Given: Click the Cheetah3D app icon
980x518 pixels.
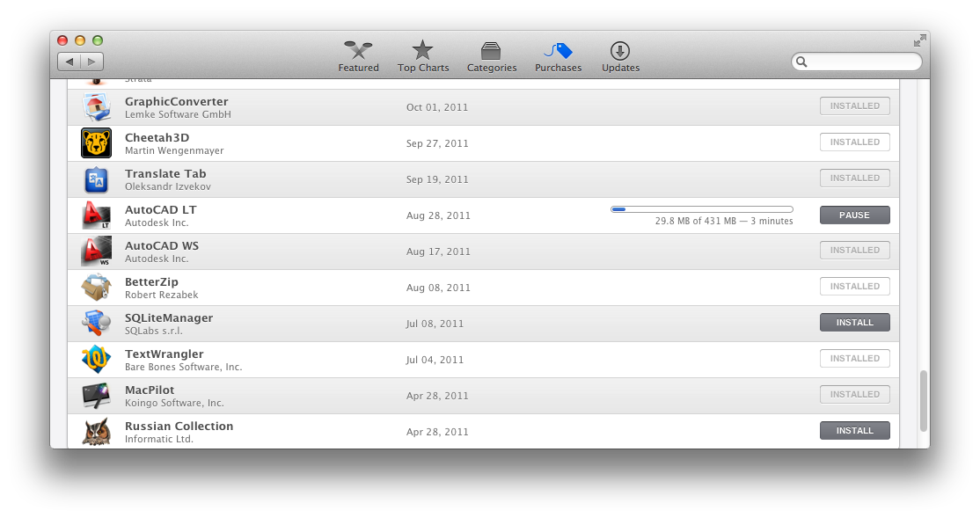Looking at the screenshot, I should [x=96, y=143].
